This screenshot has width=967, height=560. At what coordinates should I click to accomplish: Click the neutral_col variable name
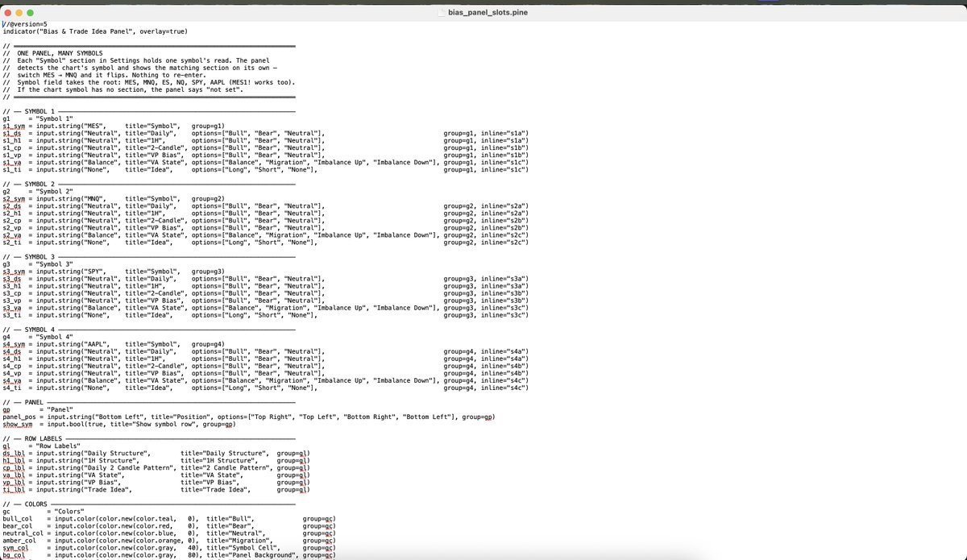point(23,533)
